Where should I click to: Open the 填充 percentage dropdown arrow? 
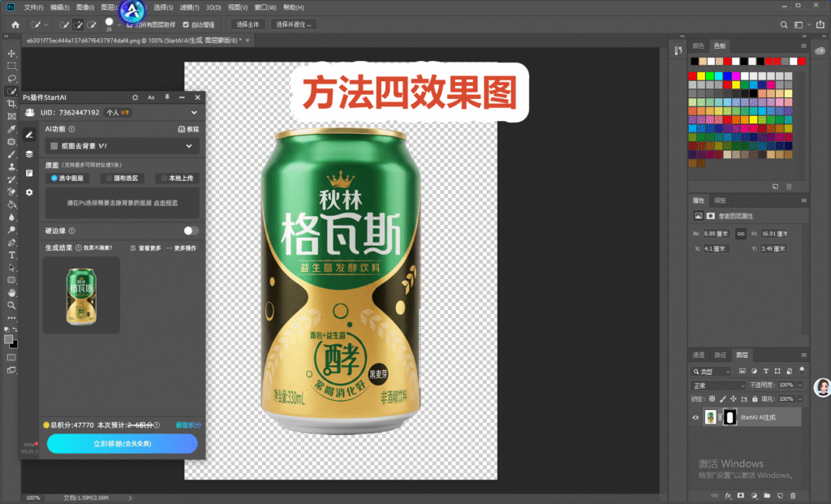click(800, 399)
